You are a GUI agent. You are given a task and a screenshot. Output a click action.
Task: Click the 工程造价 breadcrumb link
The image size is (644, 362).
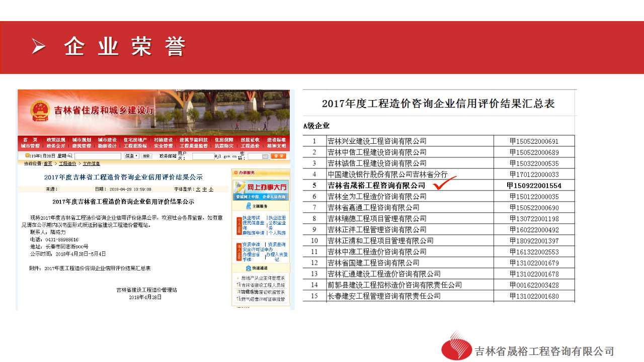(67, 163)
